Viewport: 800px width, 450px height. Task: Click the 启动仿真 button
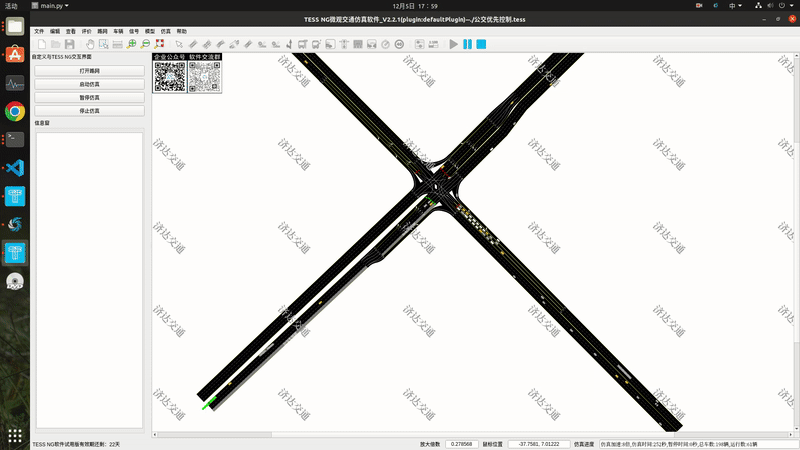(89, 84)
